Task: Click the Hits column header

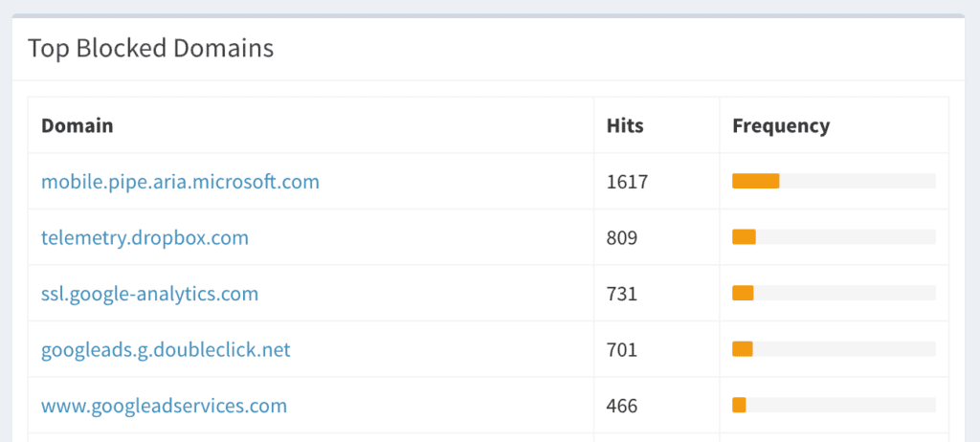Action: pos(625,125)
